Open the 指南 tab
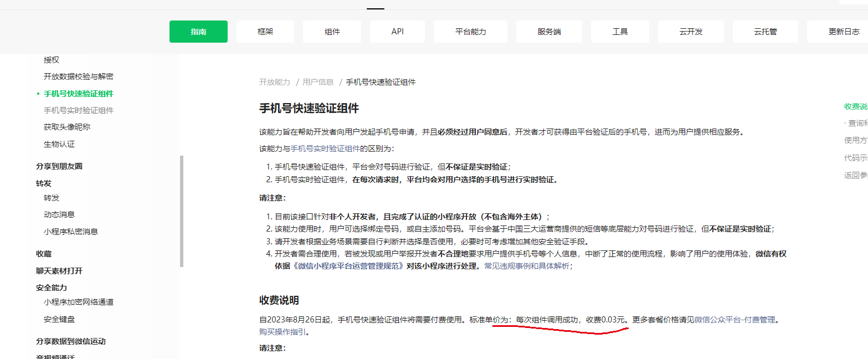 [x=198, y=32]
